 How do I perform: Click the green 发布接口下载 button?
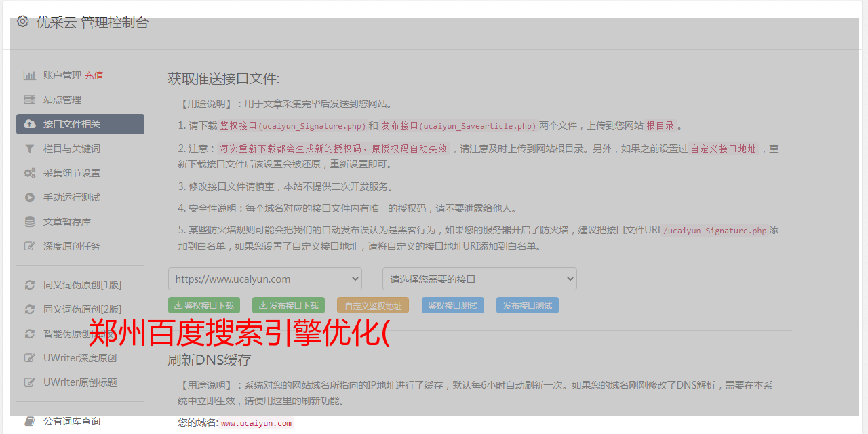coord(288,305)
